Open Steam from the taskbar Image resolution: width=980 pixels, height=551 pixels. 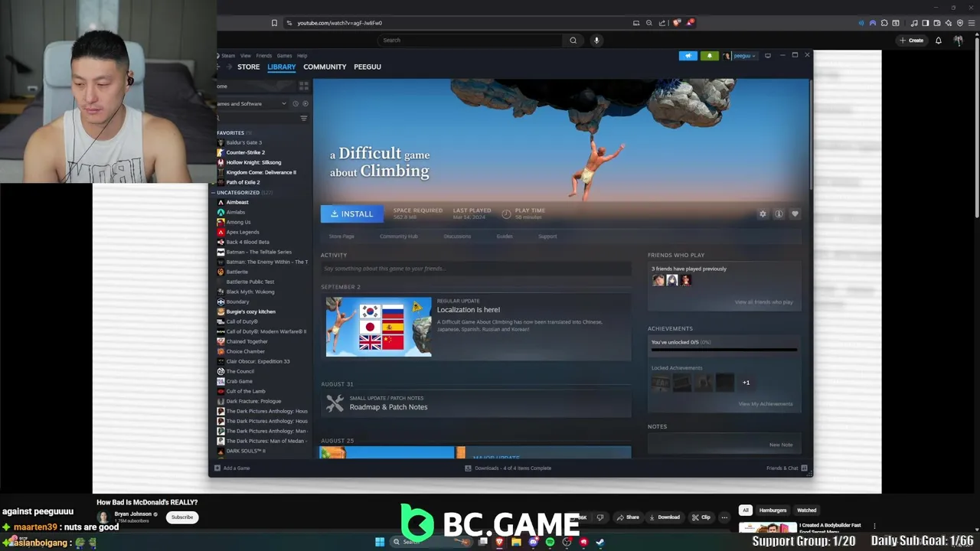[x=600, y=542]
